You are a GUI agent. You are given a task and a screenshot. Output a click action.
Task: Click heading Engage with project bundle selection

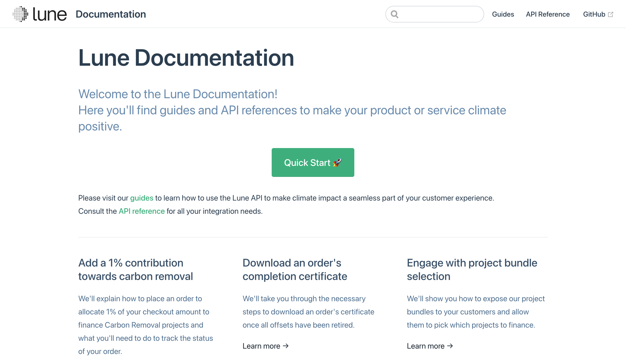(472, 270)
